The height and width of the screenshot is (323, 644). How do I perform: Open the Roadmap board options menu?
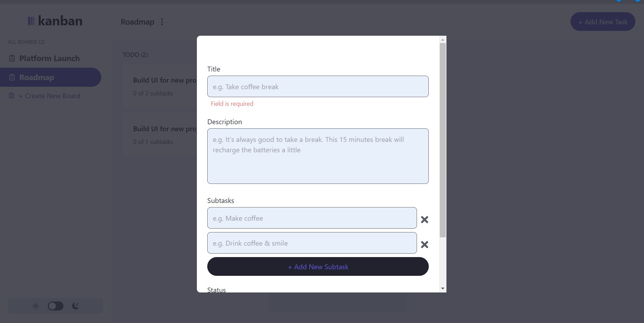tap(162, 22)
